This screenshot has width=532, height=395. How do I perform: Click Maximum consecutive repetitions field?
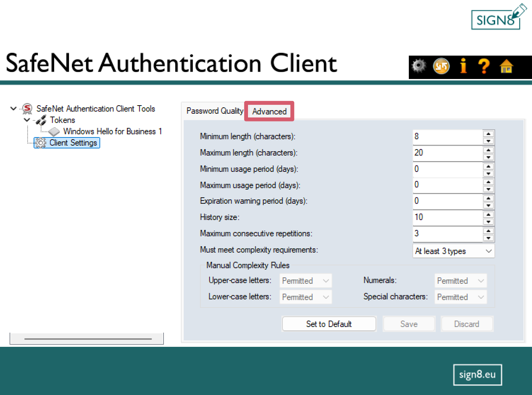tap(448, 234)
